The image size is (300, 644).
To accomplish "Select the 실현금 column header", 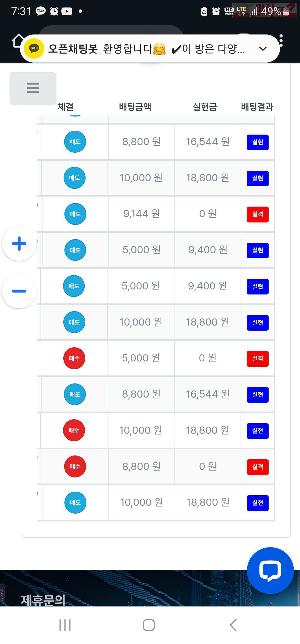I will coord(205,107).
